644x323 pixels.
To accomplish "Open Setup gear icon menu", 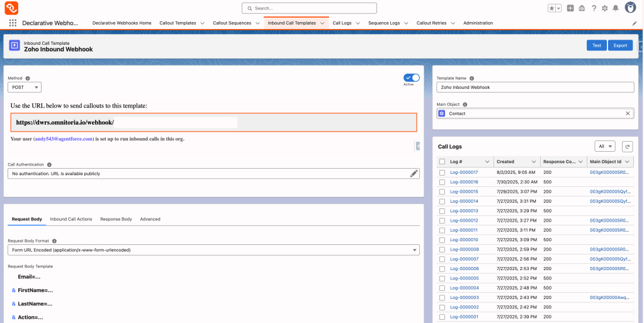I will [604, 8].
